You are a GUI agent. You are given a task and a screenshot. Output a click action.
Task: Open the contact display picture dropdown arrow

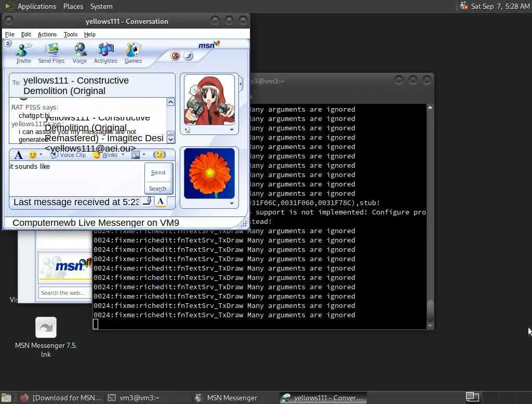[x=232, y=130]
